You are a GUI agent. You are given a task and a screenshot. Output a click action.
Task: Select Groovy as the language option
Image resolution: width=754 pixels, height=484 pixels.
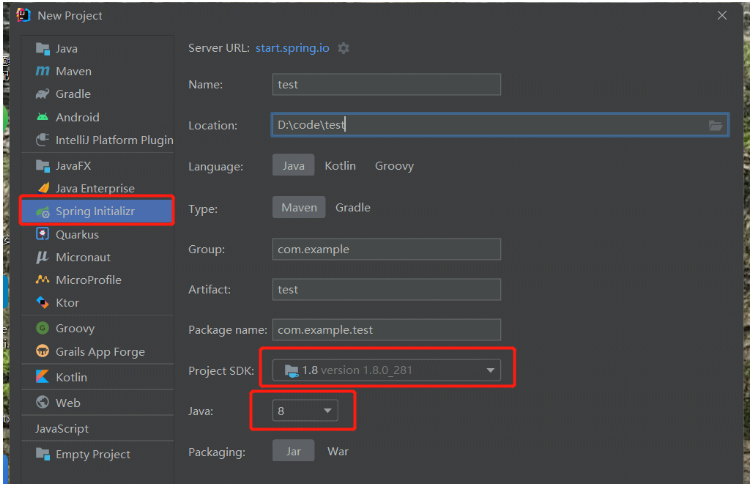click(x=394, y=166)
